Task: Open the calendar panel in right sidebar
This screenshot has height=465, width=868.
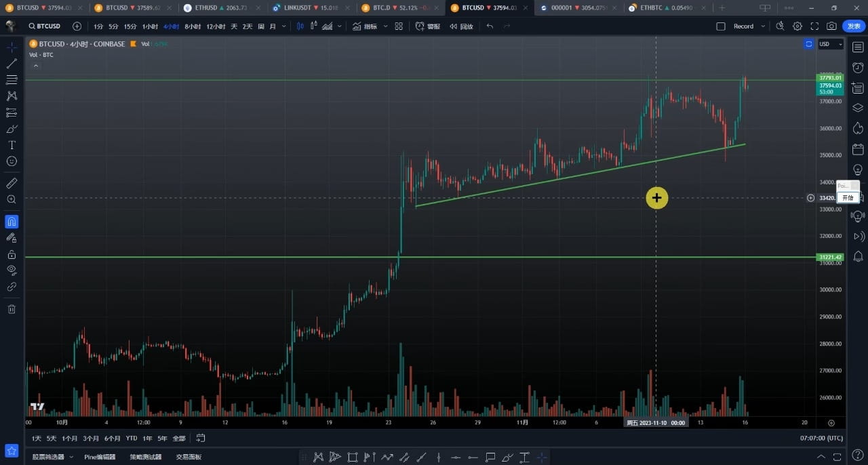Action: tap(858, 148)
